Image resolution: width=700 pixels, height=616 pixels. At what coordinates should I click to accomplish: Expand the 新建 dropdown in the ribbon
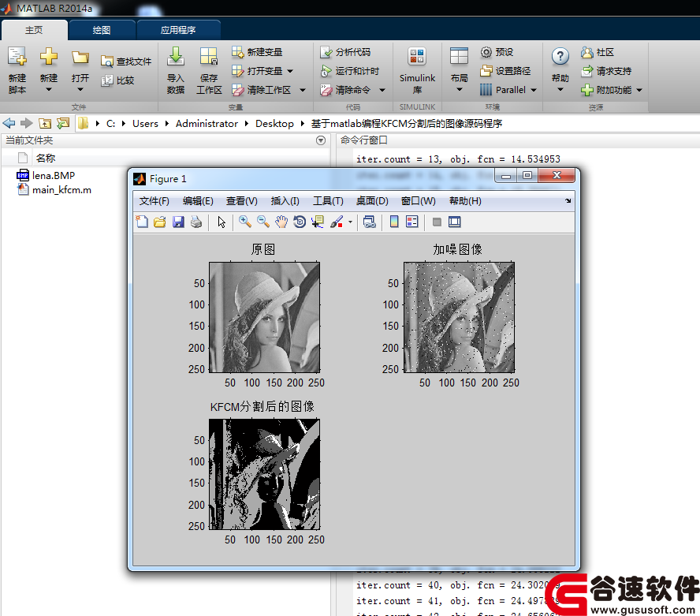point(49,89)
